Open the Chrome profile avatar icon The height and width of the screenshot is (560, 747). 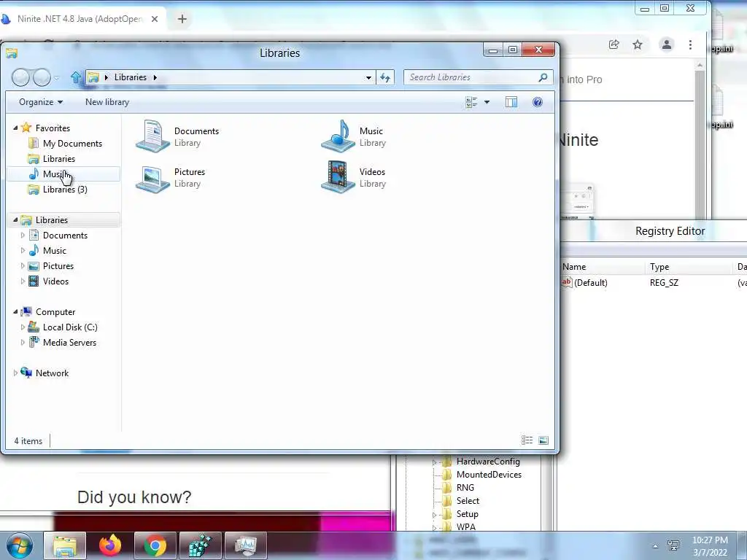[667, 44]
